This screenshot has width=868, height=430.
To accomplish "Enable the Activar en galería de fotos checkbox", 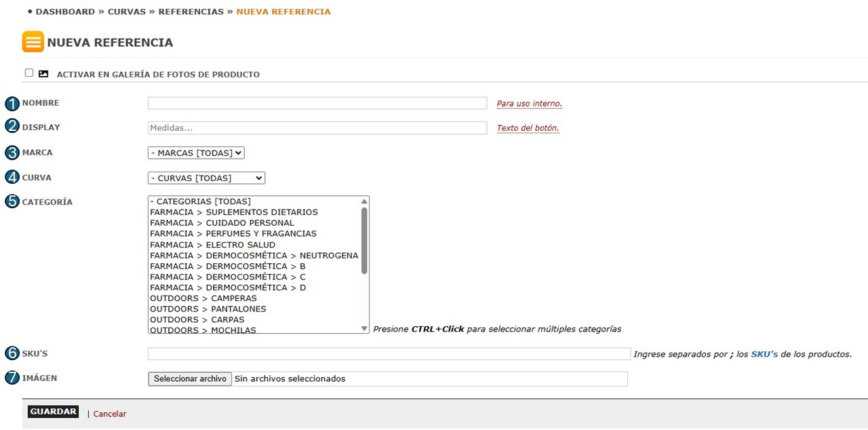I will click(29, 73).
